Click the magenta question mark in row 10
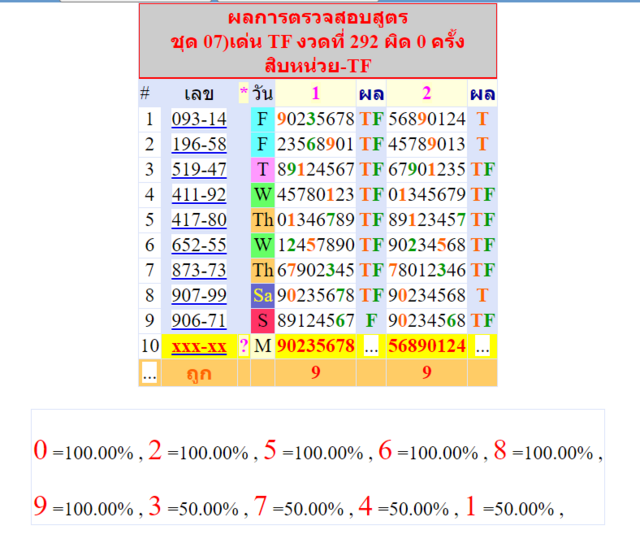Screen dimensions: 640x543 (244, 346)
